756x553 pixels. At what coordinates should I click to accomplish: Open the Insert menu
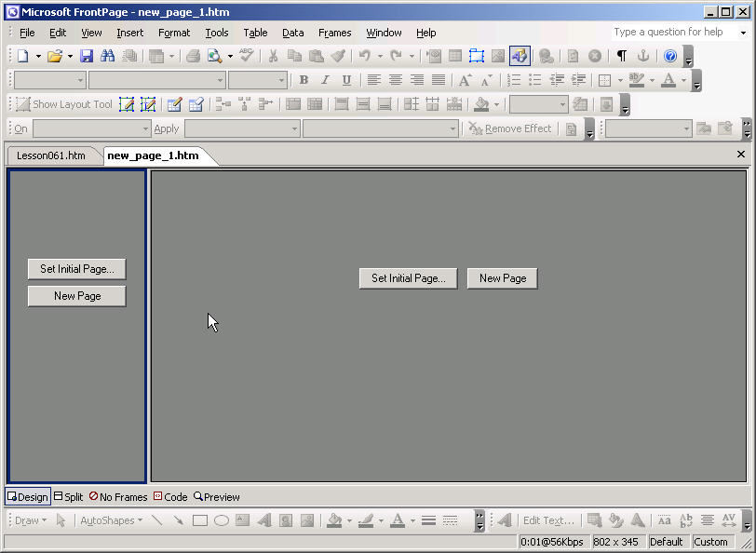pyautogui.click(x=130, y=33)
